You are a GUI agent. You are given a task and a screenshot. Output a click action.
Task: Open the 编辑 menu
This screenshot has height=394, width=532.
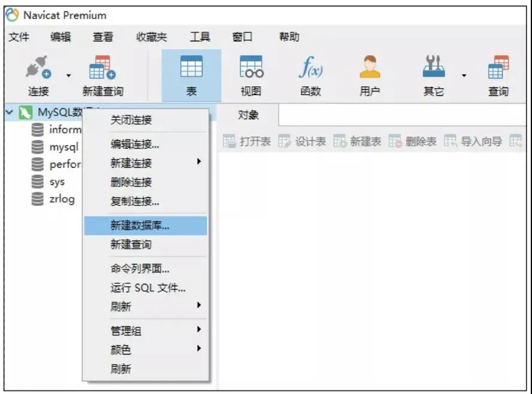pyautogui.click(x=61, y=37)
